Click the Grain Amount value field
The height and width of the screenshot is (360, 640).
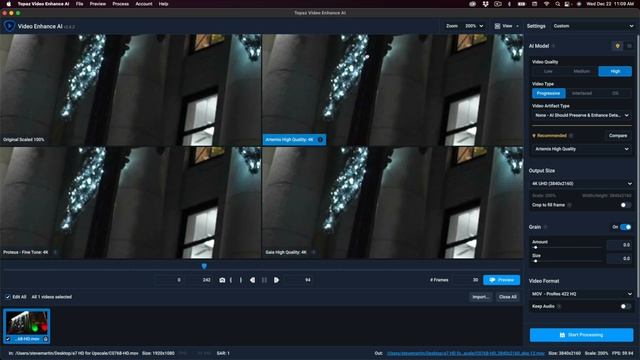[619, 245]
